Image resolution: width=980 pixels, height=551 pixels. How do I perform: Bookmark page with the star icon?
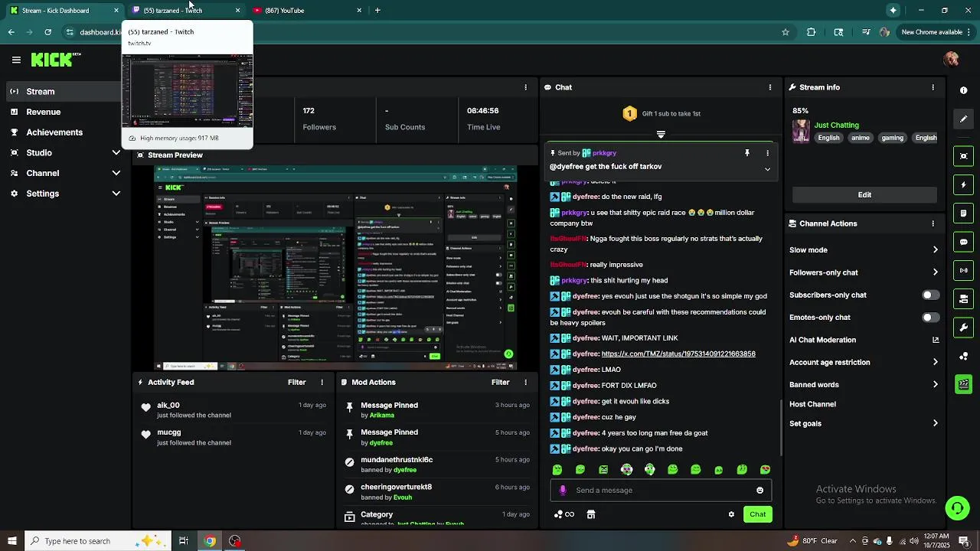(785, 32)
